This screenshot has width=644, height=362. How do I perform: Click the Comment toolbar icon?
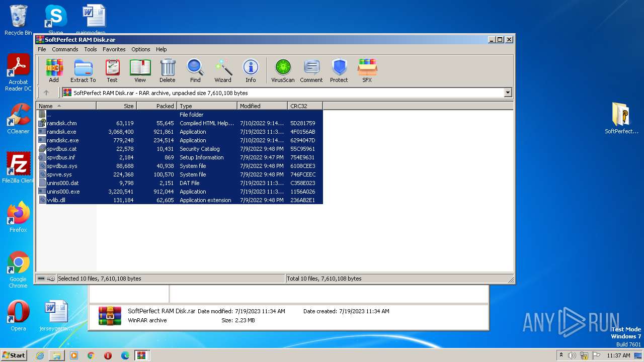pos(311,70)
